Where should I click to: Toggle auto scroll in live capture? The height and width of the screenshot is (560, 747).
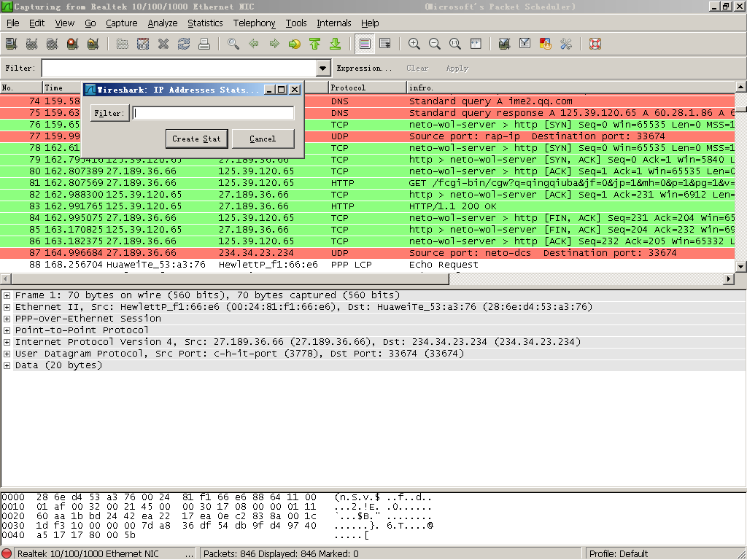(x=385, y=44)
